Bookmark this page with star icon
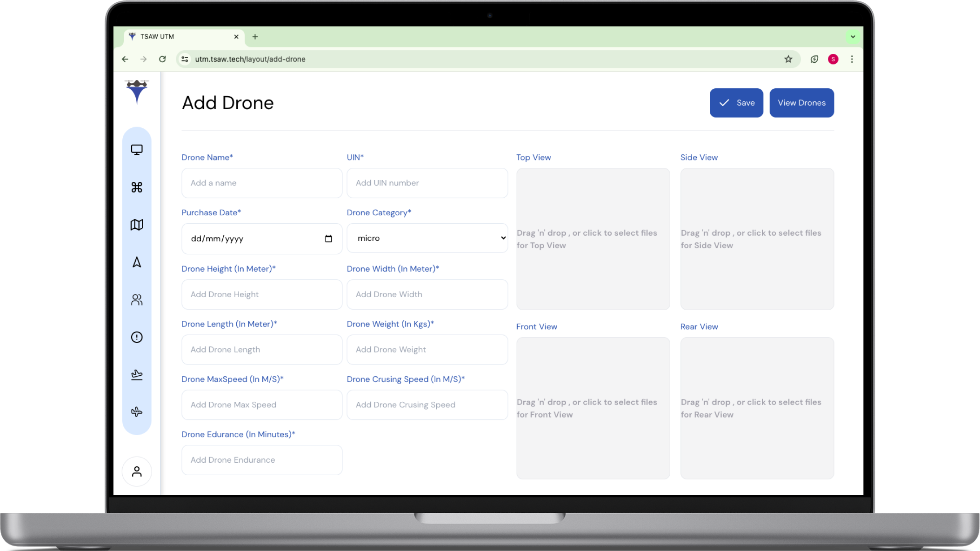 [x=788, y=59]
